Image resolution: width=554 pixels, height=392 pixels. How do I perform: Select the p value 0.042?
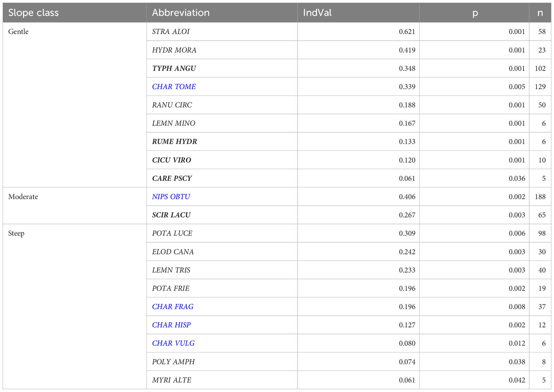[x=517, y=380]
